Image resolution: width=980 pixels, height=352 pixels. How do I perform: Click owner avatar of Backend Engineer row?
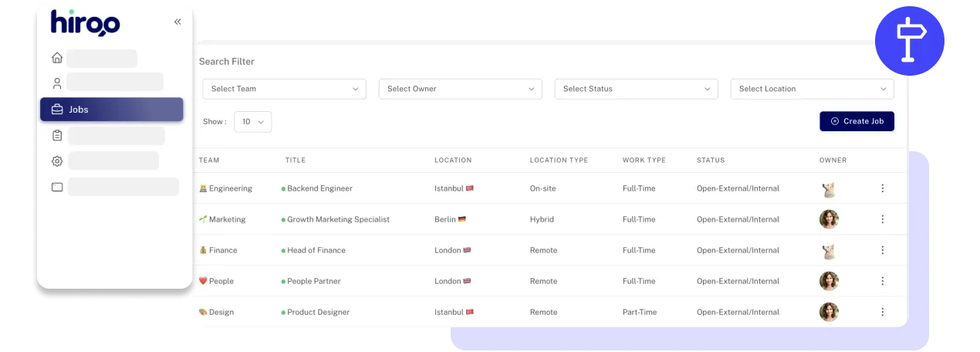point(829,188)
